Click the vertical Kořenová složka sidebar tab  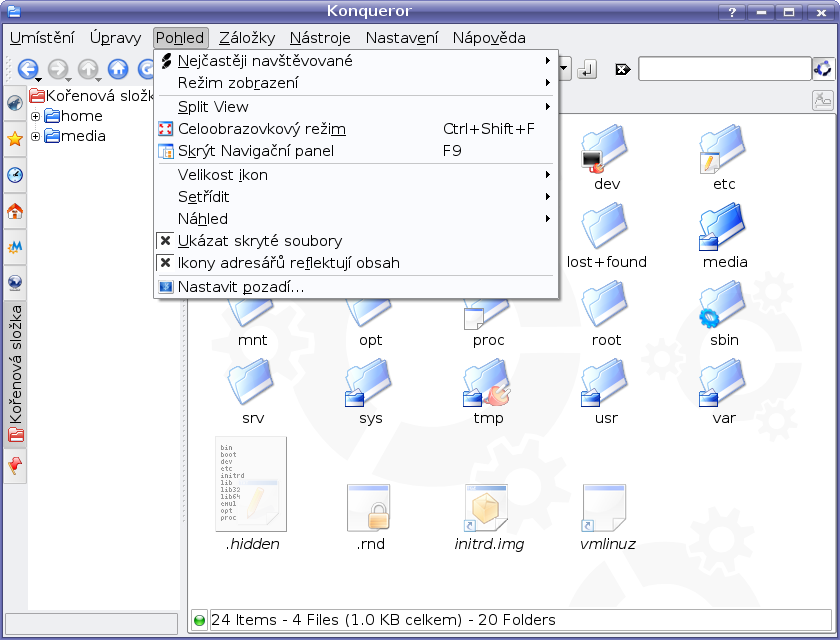[15, 374]
